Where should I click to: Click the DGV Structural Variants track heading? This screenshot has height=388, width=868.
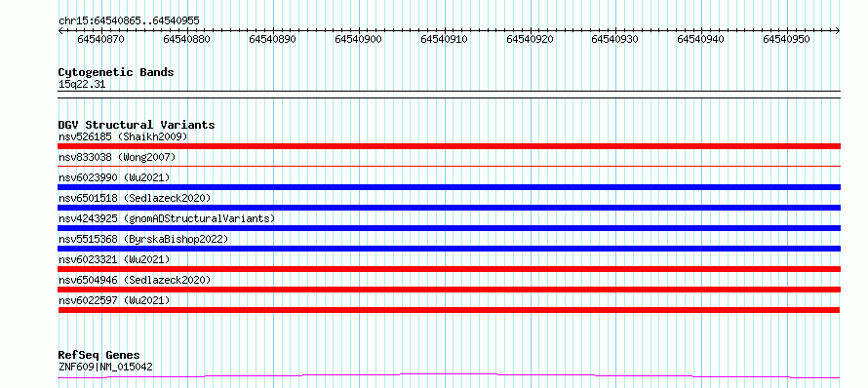[x=137, y=125]
